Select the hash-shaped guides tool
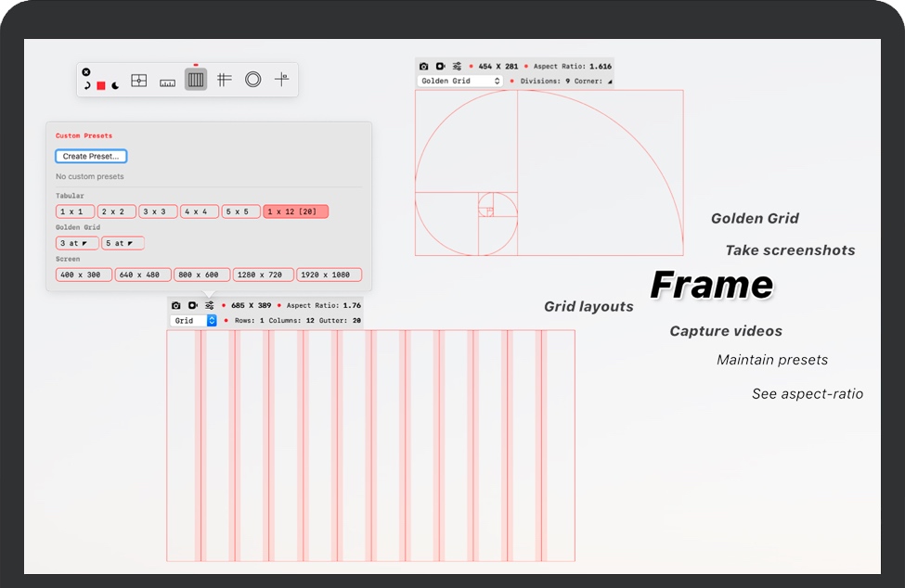Image resolution: width=905 pixels, height=588 pixels. (x=224, y=80)
